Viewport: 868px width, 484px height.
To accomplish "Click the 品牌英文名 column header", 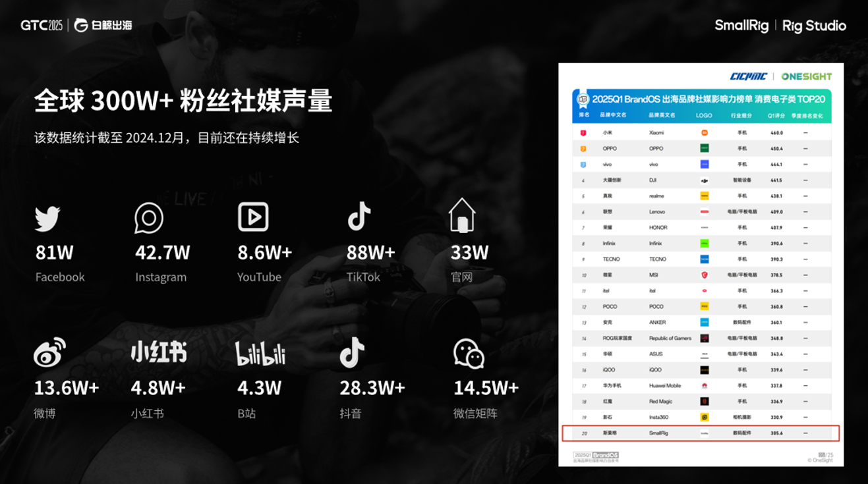I will point(662,115).
